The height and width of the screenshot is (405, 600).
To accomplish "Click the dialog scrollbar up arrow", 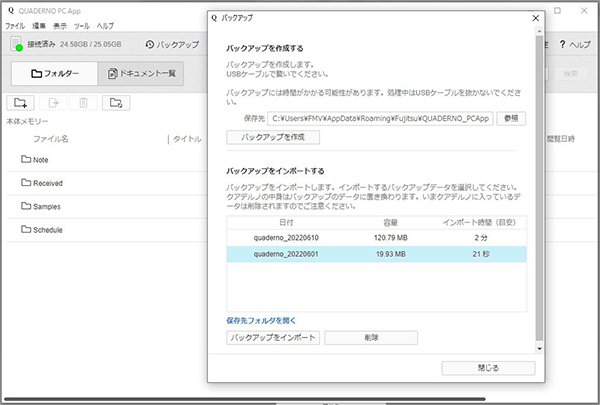I will 540,31.
